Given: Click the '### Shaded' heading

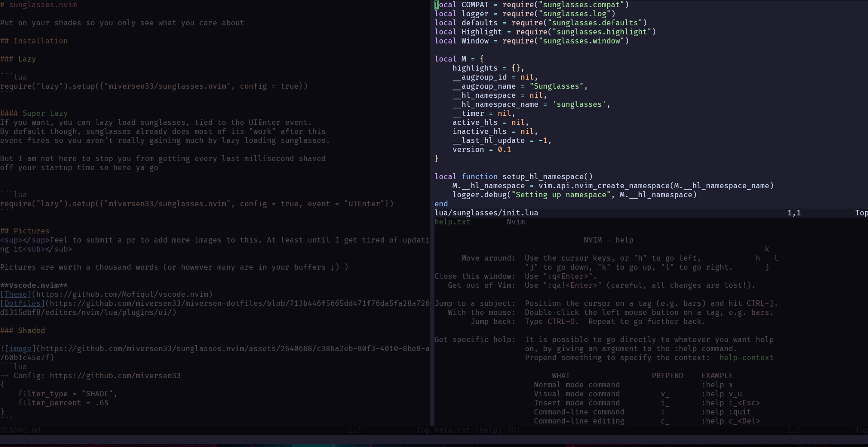Looking at the screenshot, I should [23, 330].
